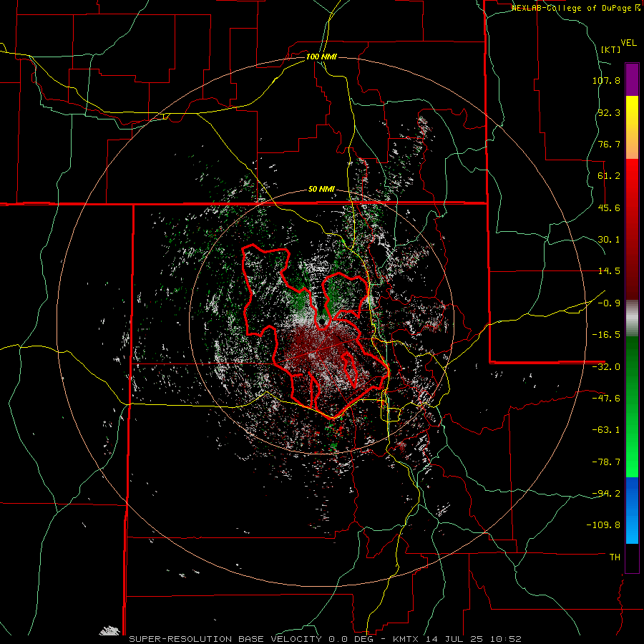Click the [KT] units label
The image size is (644, 644).
pyautogui.click(x=611, y=49)
